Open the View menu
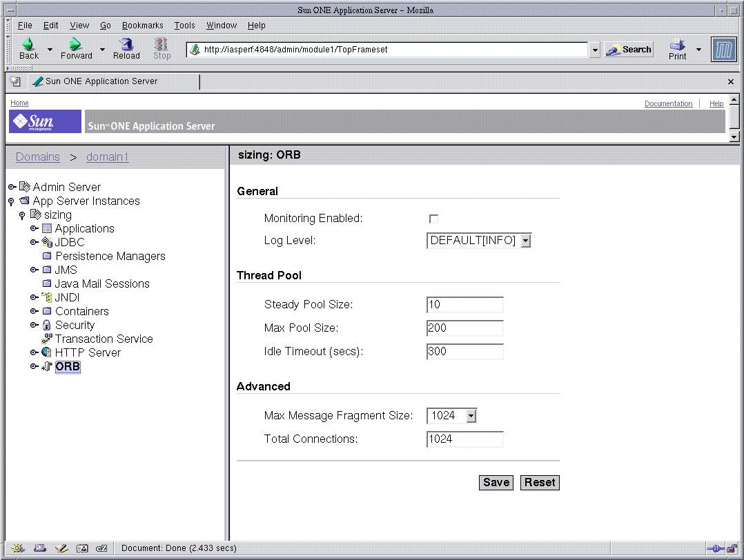Image resolution: width=744 pixels, height=560 pixels. pyautogui.click(x=79, y=25)
